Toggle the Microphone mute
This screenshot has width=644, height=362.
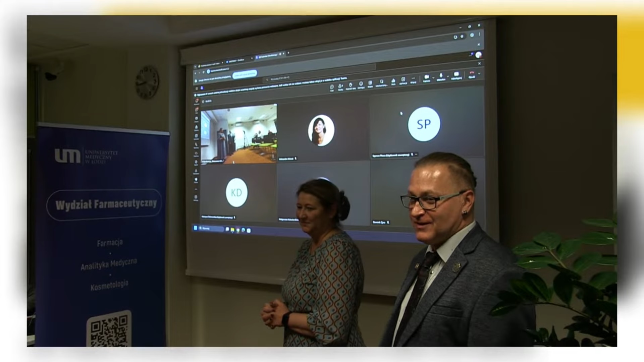[x=441, y=76]
